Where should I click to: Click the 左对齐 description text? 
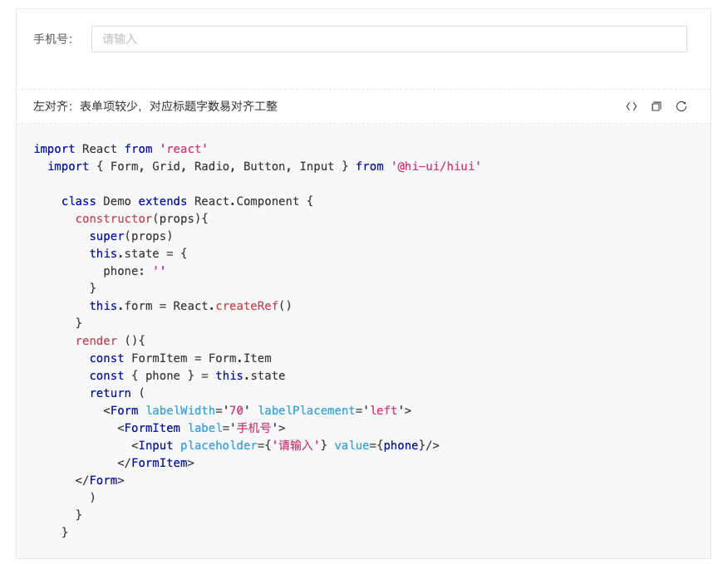155,106
